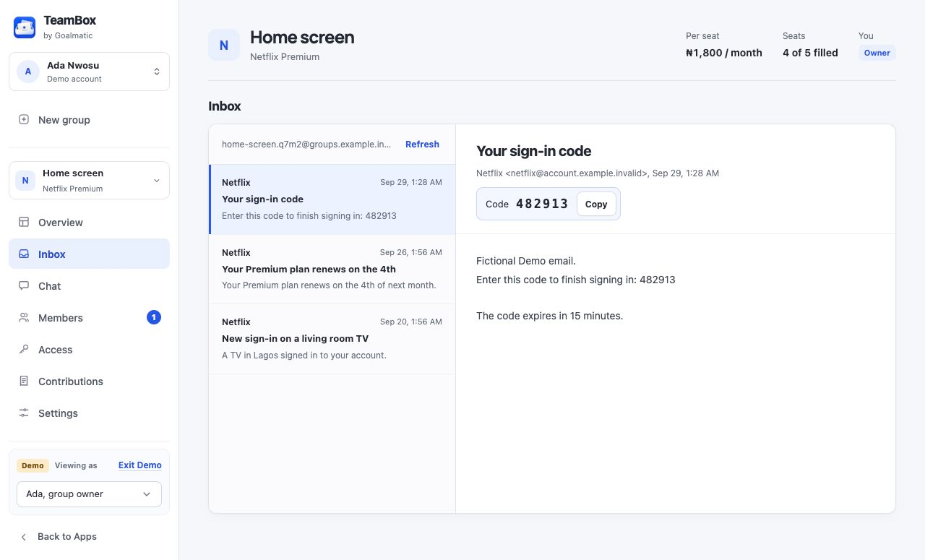Click the Sep 26, 1:56 AM timestamp
Screen dimensions: 925x560
tap(411, 253)
